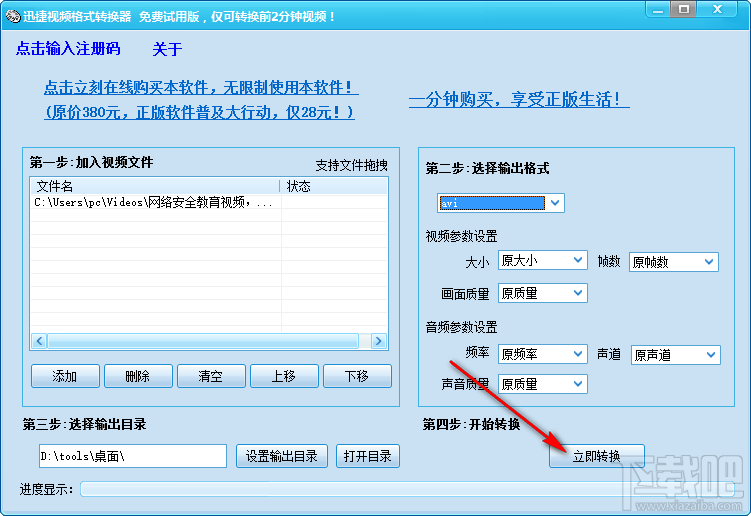Viewport: 751px width, 516px height.
Task: Click the 添加 add file button
Action: 65,376
